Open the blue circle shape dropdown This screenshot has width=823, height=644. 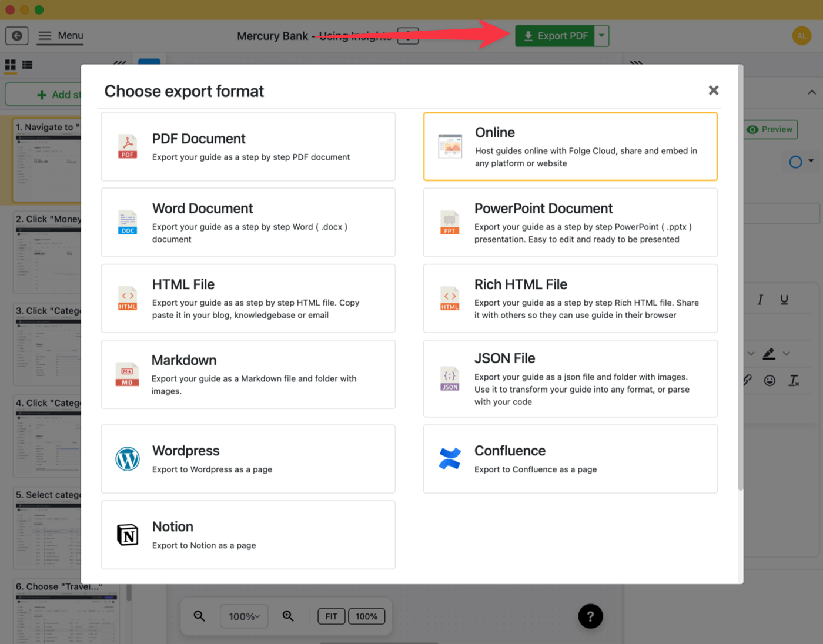tap(801, 162)
